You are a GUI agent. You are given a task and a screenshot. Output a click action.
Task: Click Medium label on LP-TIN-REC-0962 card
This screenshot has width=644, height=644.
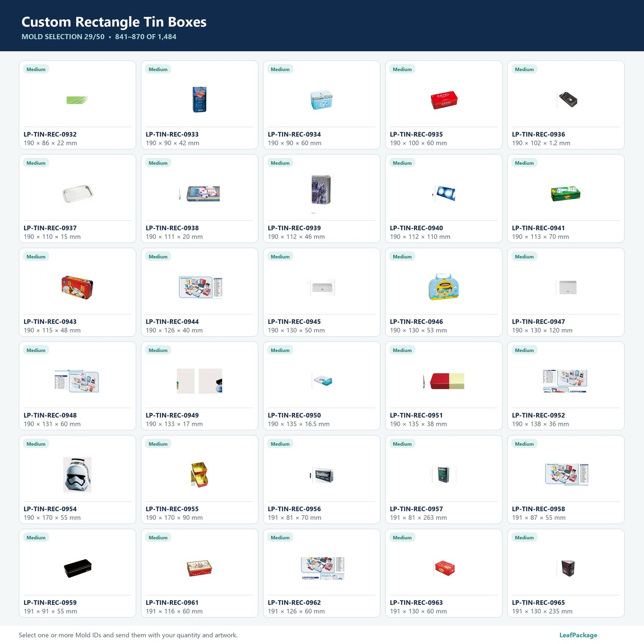[280, 537]
